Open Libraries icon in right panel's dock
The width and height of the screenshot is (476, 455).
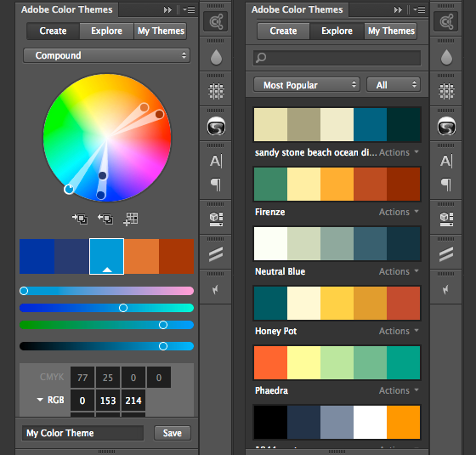click(446, 22)
